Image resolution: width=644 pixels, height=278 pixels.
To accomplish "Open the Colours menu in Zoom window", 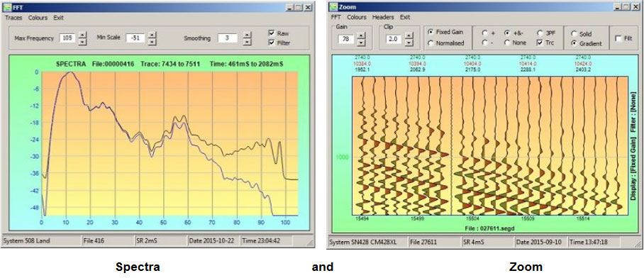I will pos(357,17).
